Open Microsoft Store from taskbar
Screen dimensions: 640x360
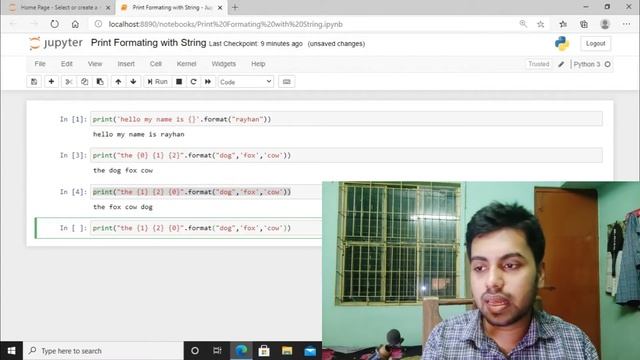264,351
